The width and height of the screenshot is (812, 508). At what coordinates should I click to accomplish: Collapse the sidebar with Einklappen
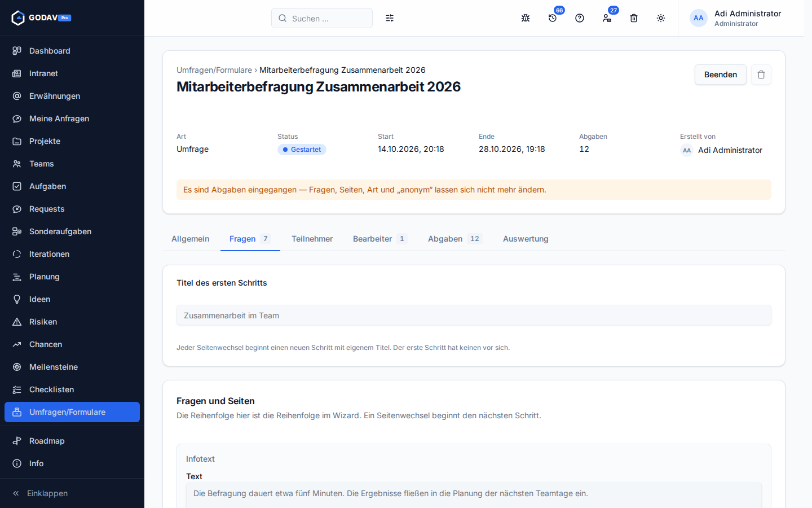point(72,493)
